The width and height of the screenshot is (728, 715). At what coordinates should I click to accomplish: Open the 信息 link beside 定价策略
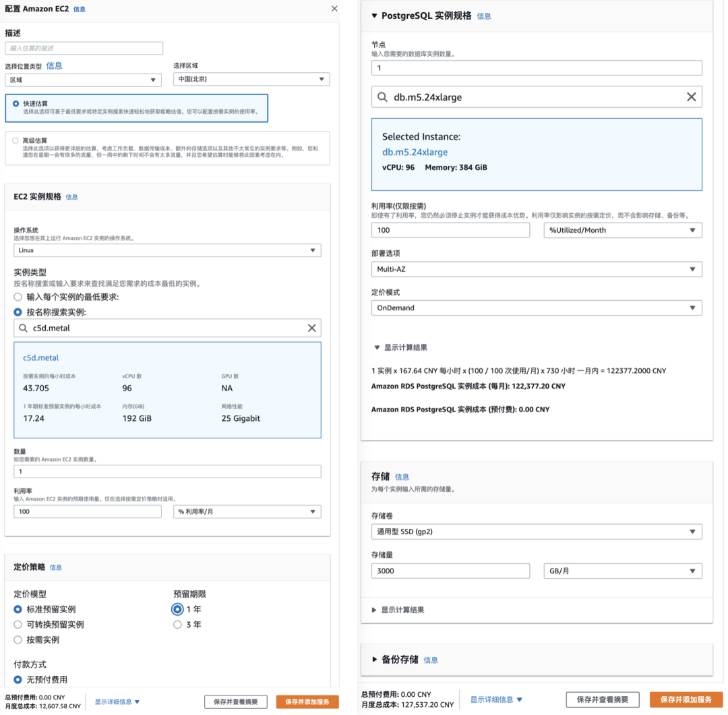pos(56,567)
